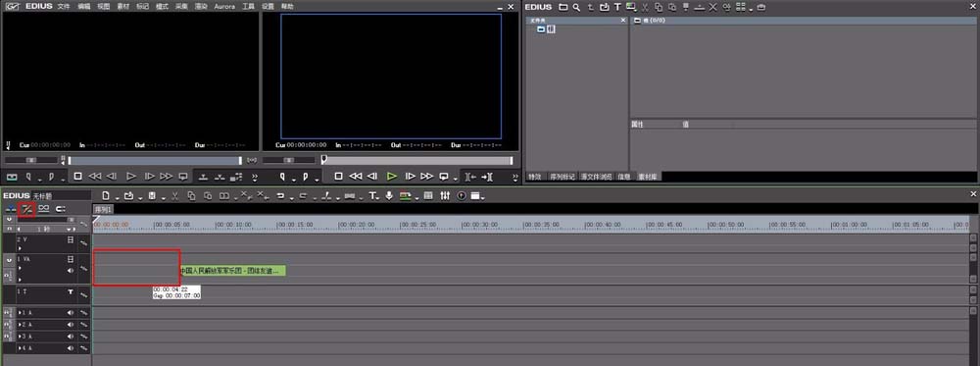
Task: Click the open project icon
Action: [x=128, y=196]
